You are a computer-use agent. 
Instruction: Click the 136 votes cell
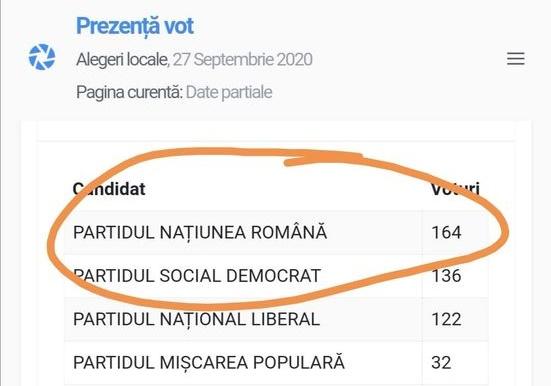click(446, 276)
